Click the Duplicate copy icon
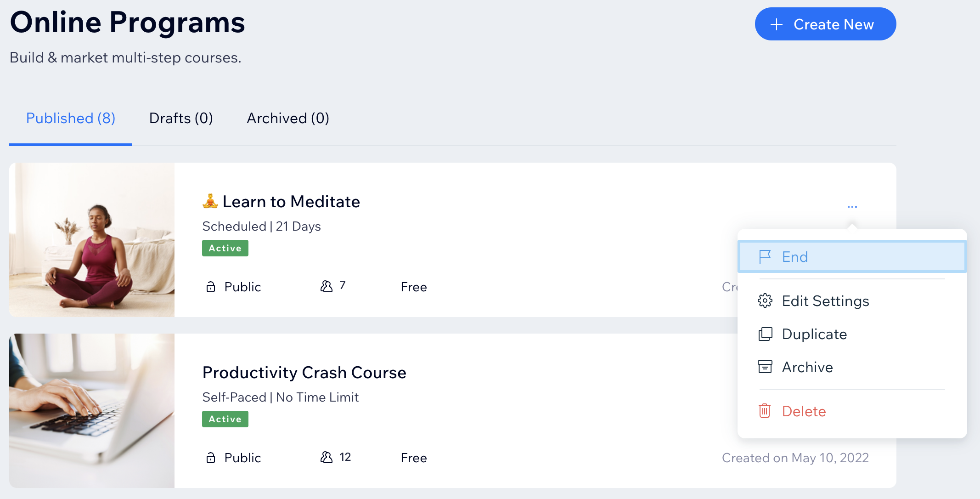Screen dimensions: 980x499 (765, 334)
